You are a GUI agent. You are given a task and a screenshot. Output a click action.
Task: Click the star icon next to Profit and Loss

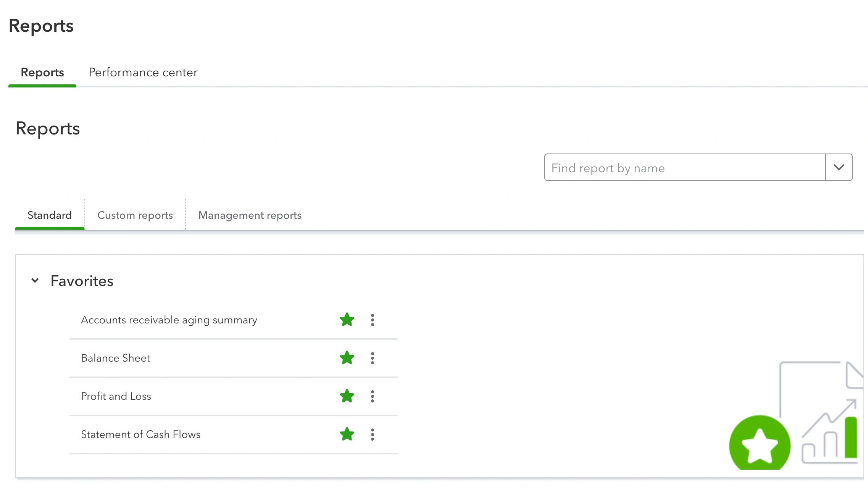pos(347,396)
